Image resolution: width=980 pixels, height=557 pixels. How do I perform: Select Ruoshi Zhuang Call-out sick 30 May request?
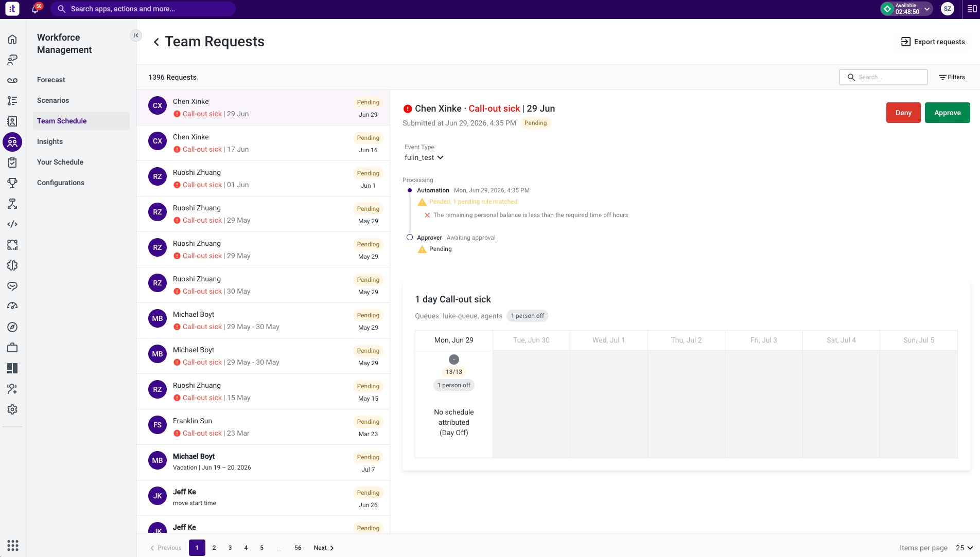pyautogui.click(x=263, y=285)
